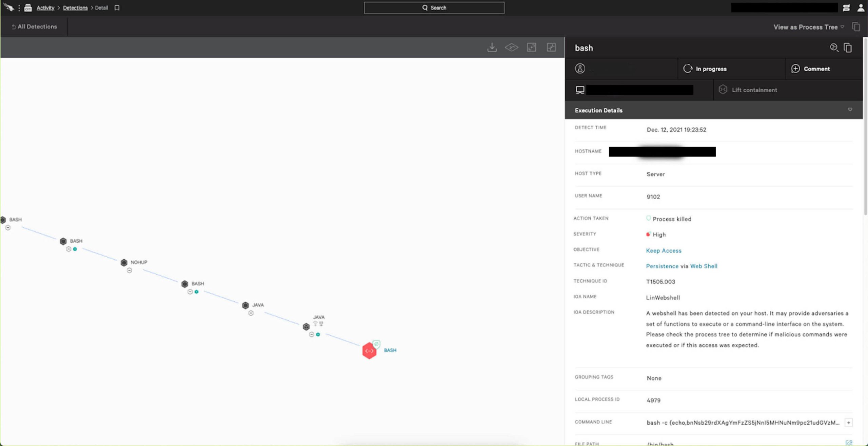
Task: Click the eye visibility icon in graph toolbar
Action: 512,47
